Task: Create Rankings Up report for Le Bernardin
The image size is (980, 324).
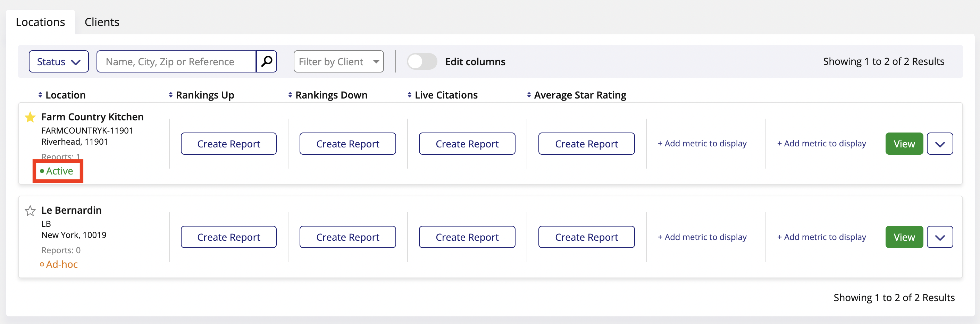Action: tap(229, 237)
